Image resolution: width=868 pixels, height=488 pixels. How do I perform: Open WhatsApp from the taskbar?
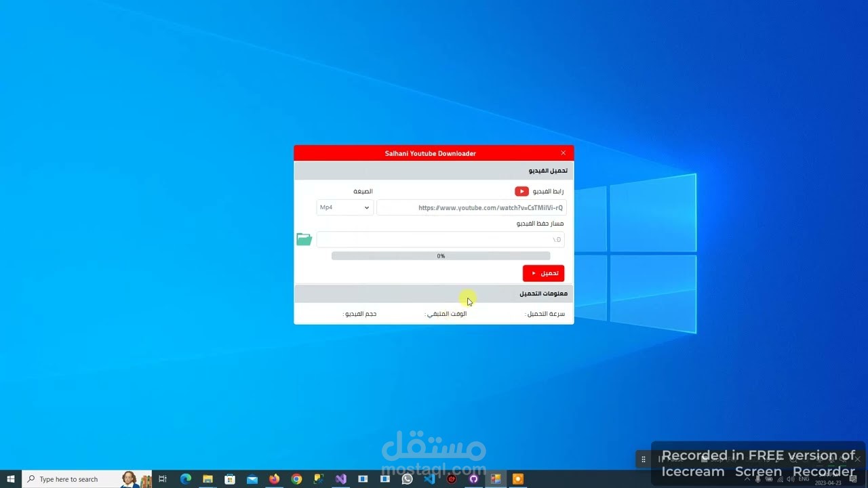coord(407,479)
